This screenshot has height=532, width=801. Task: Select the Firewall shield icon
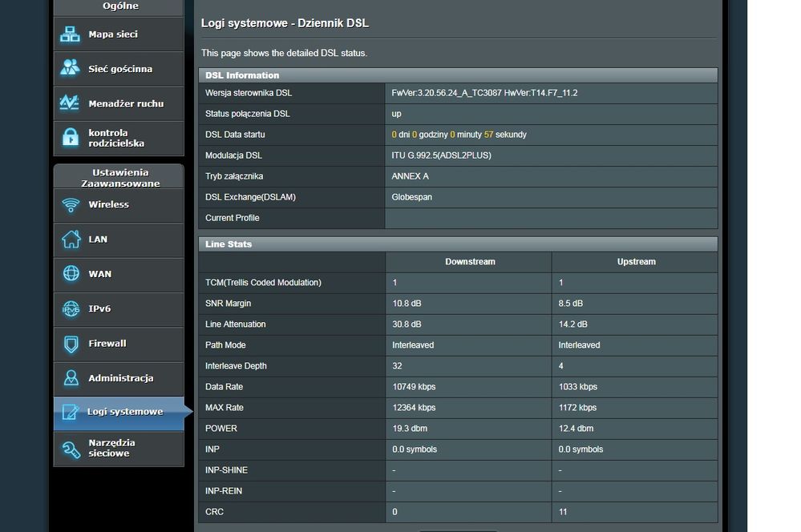click(x=71, y=344)
